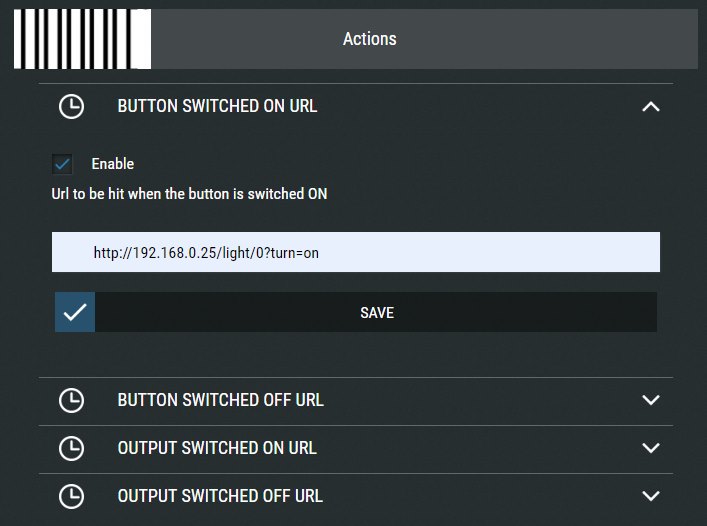Click the URL input field with 192.168.0.25

pyautogui.click(x=355, y=253)
